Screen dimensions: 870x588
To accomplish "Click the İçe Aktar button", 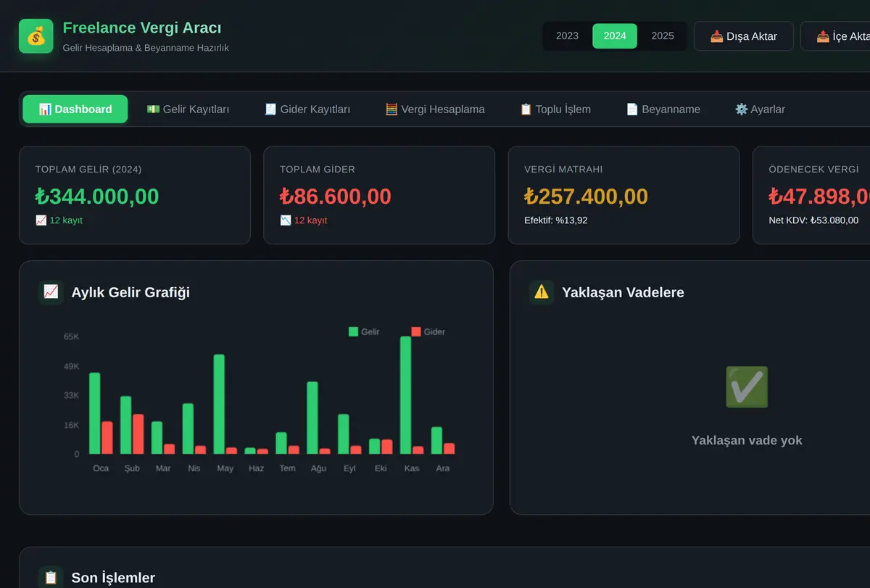I will (835, 36).
